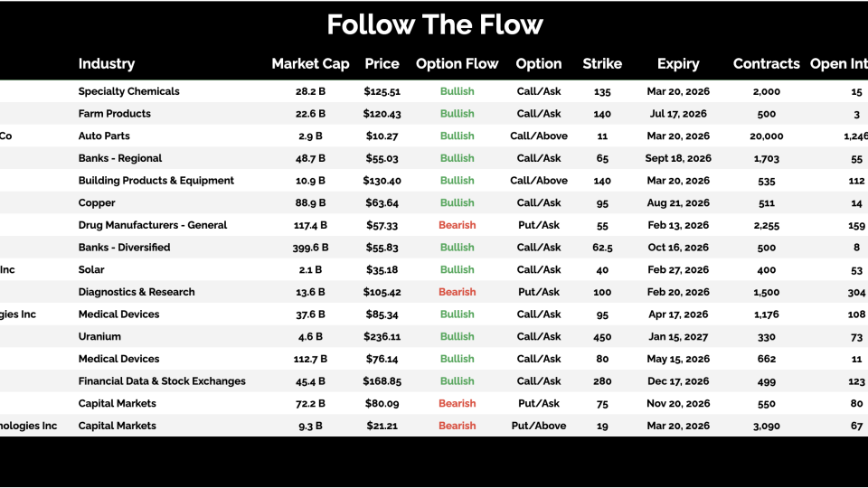
Task: Select the Option Flow column header
Action: coord(457,64)
